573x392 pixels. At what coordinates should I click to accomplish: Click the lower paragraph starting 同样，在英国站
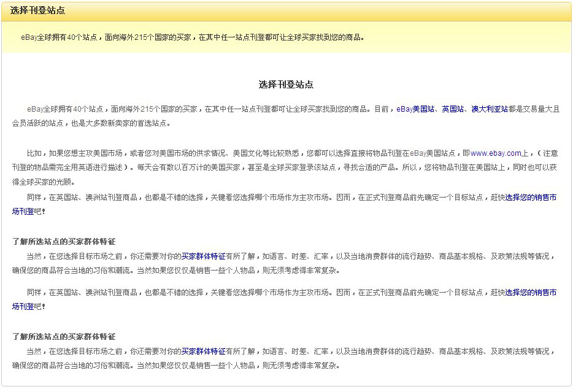245,293
